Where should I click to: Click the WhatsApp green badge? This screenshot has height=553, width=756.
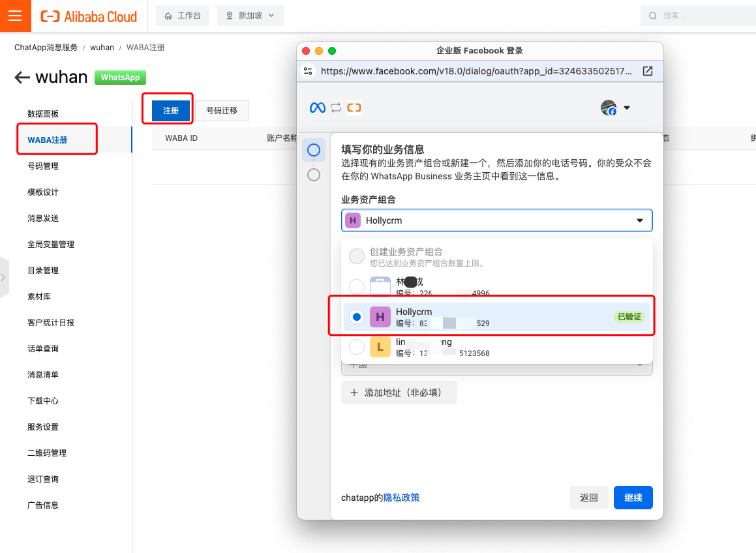[120, 77]
